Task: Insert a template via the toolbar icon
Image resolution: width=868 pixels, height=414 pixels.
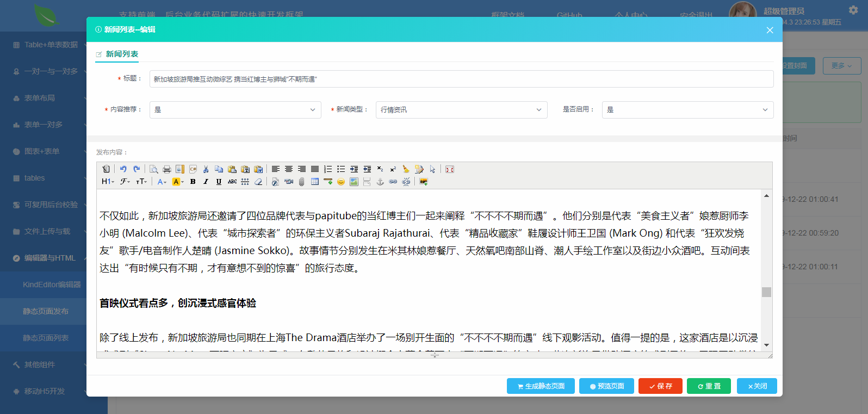Action: click(x=180, y=169)
